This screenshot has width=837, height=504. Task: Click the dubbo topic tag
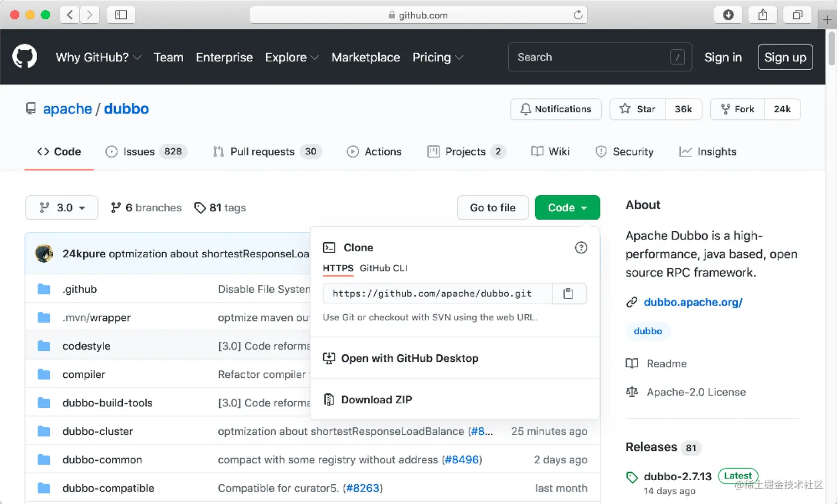point(648,331)
